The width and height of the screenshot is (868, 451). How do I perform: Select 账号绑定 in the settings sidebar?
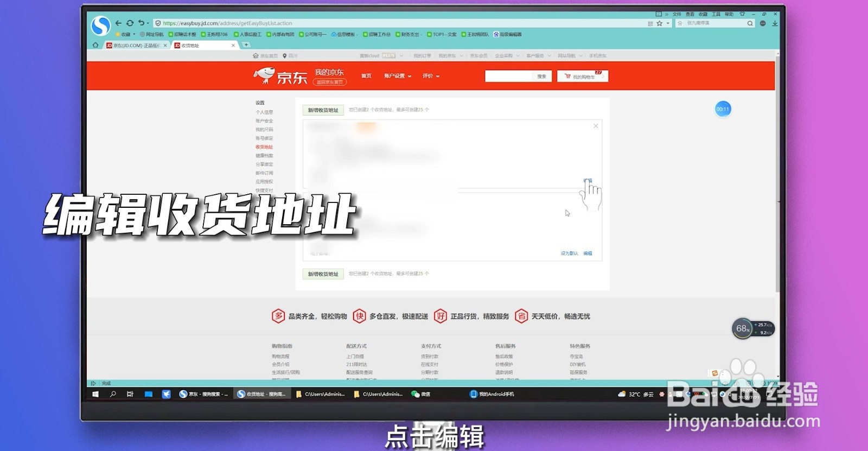coord(264,138)
